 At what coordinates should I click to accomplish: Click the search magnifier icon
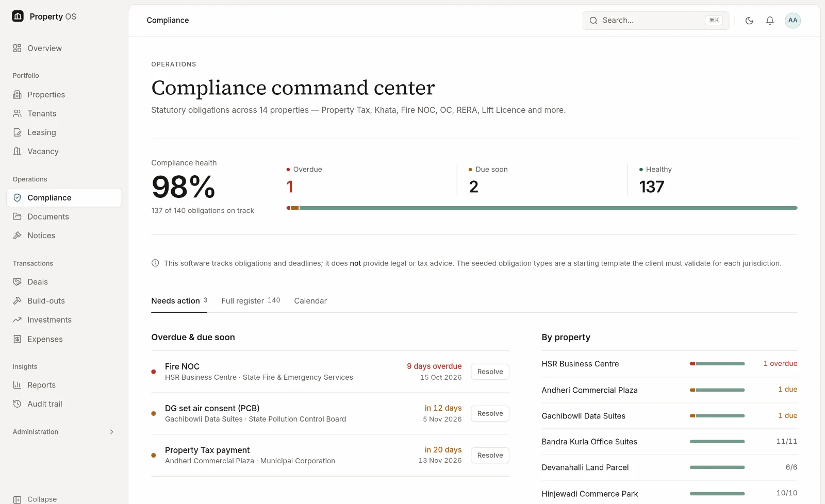[593, 21]
